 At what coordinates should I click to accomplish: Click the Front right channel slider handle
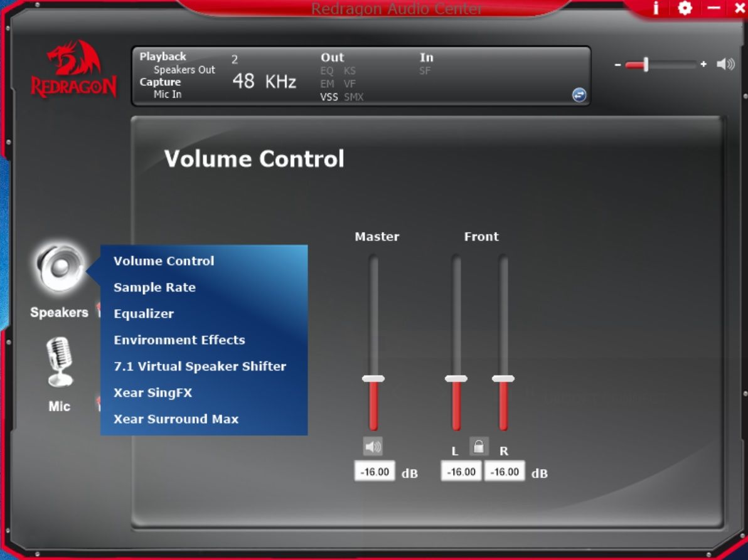coord(503,378)
